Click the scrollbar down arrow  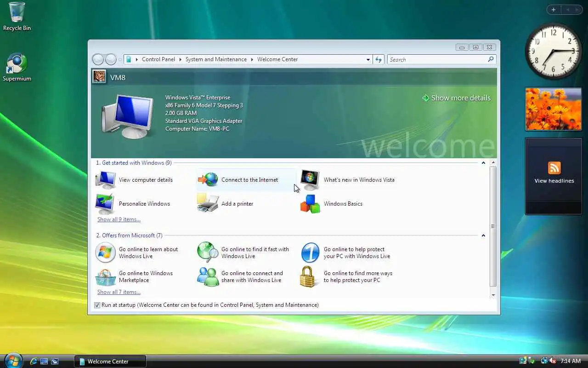(x=493, y=295)
